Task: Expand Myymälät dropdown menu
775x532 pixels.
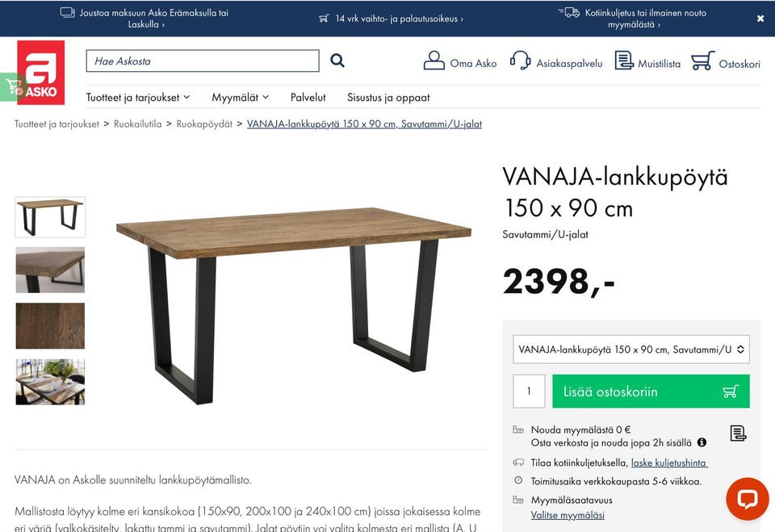Action: point(241,98)
